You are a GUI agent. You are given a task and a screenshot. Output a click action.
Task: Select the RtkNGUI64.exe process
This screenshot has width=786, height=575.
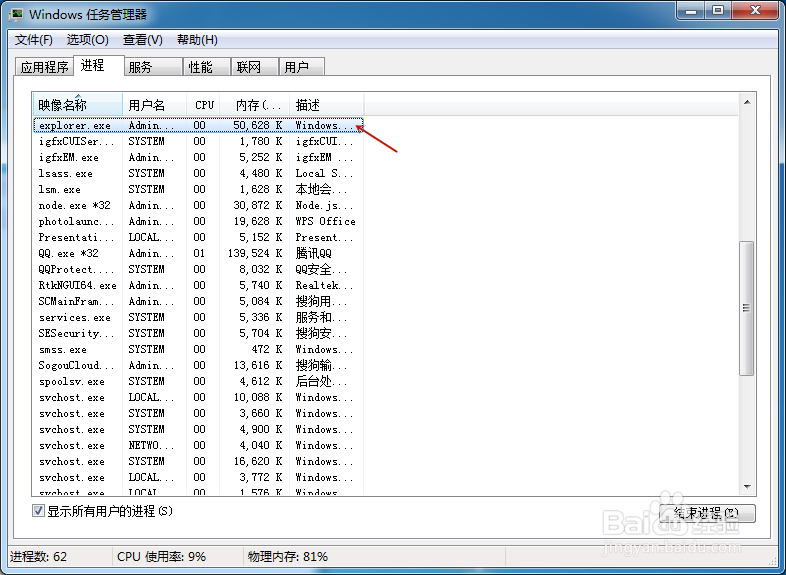(199, 285)
